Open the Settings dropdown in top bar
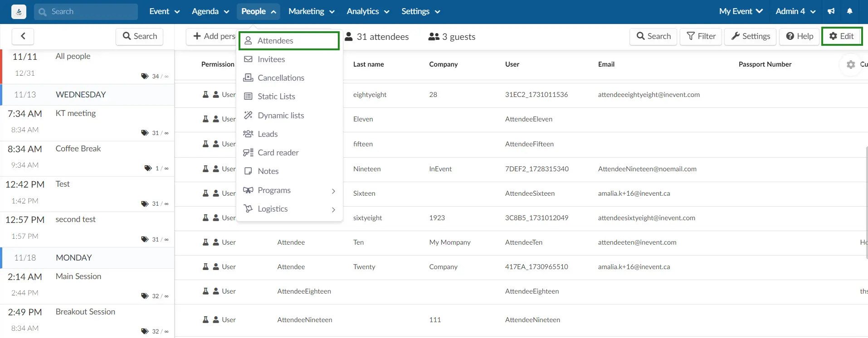 click(x=421, y=11)
